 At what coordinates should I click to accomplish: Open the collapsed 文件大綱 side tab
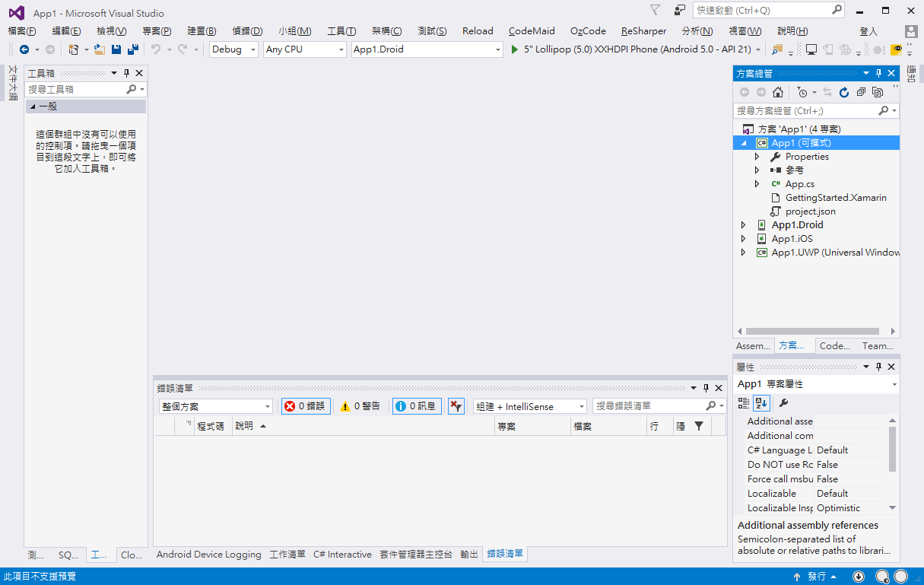[x=12, y=83]
